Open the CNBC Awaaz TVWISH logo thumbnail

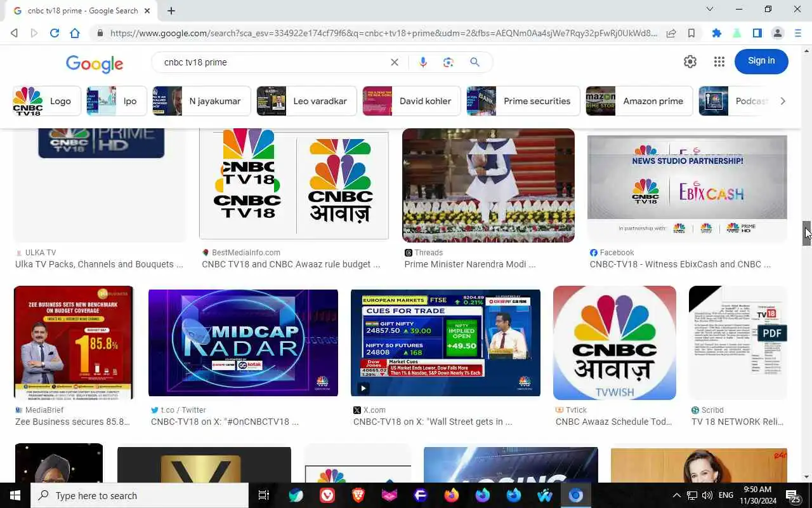[x=615, y=343]
